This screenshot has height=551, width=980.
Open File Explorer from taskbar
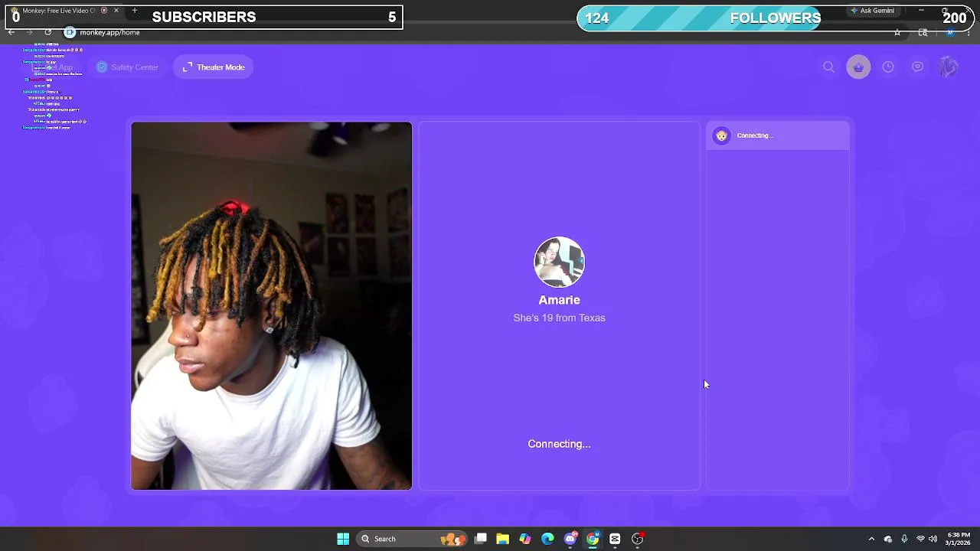pyautogui.click(x=503, y=539)
